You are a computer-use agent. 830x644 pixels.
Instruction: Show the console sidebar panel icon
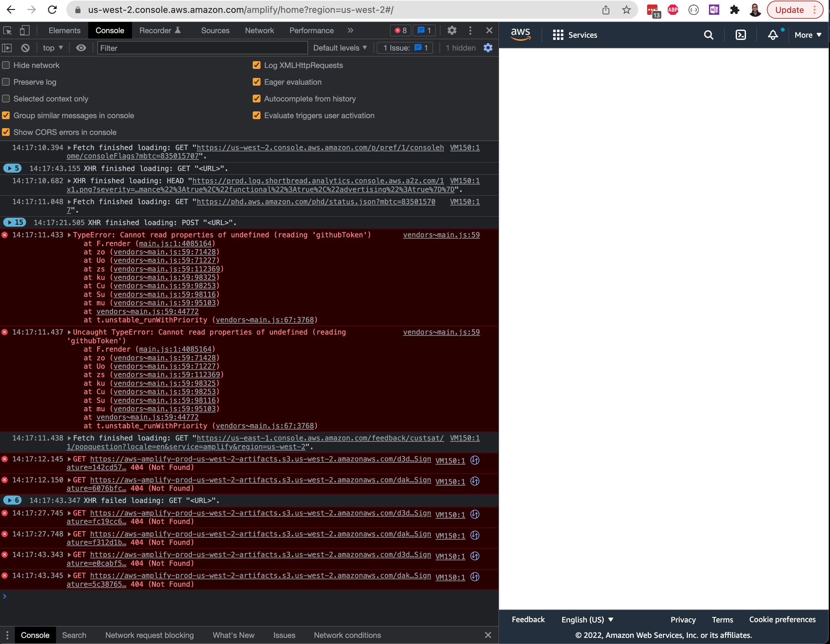click(7, 48)
